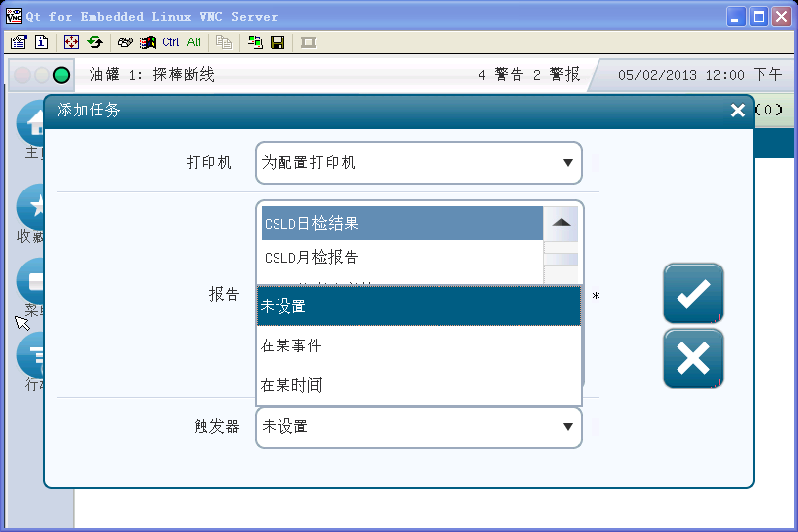Image resolution: width=798 pixels, height=532 pixels.
Task: Send Ctrl-Alt-Del using toolbar icon
Action: [x=124, y=42]
